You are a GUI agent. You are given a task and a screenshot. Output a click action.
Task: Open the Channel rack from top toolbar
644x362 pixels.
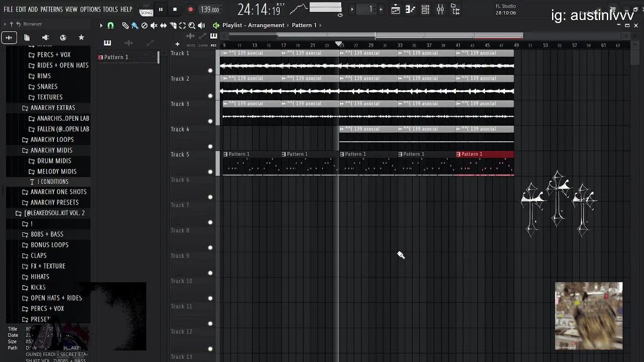pos(425,9)
